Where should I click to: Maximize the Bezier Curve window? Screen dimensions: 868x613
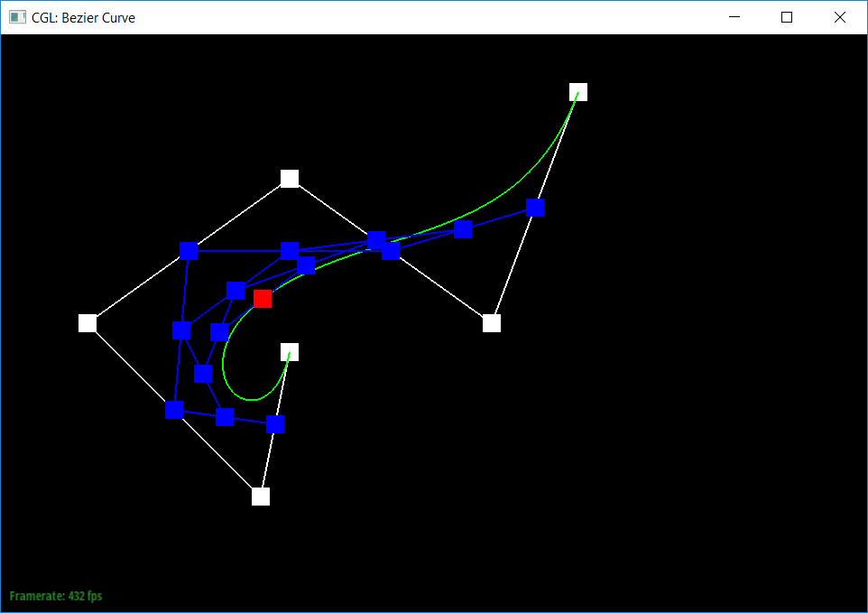[x=787, y=17]
